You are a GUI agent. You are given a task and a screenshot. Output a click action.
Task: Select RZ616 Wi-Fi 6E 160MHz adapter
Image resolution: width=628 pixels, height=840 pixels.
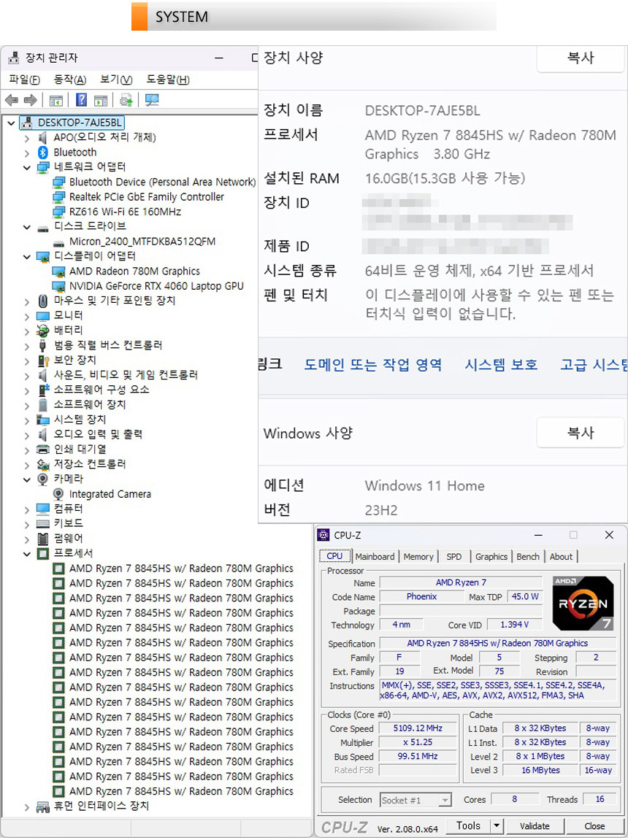(x=126, y=212)
